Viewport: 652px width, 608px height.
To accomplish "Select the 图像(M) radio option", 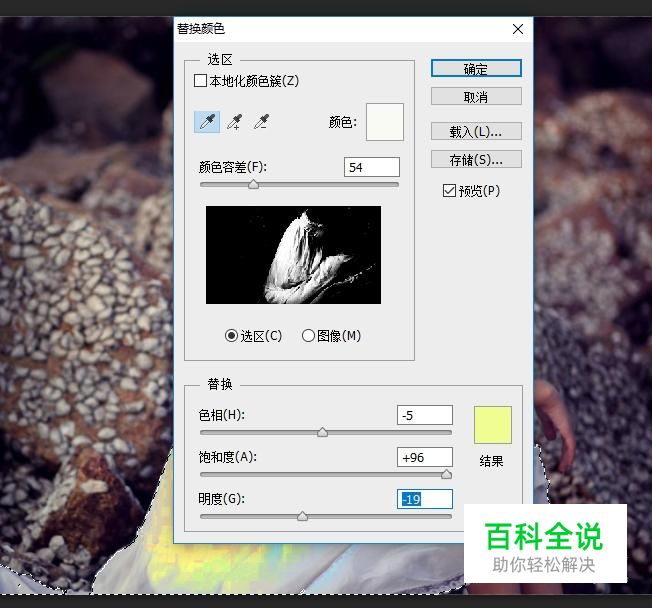I will coord(308,336).
